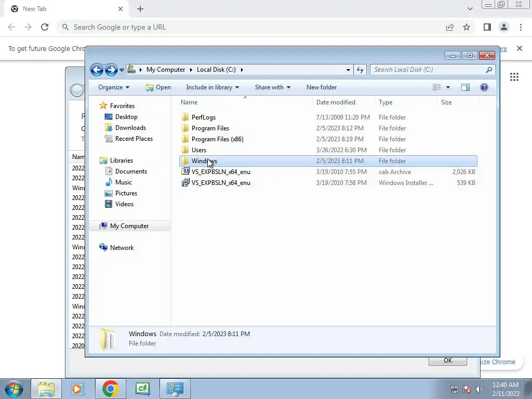Click Chrome's share this page icon
Image resolution: width=532 pixels, height=399 pixels.
click(x=450, y=27)
